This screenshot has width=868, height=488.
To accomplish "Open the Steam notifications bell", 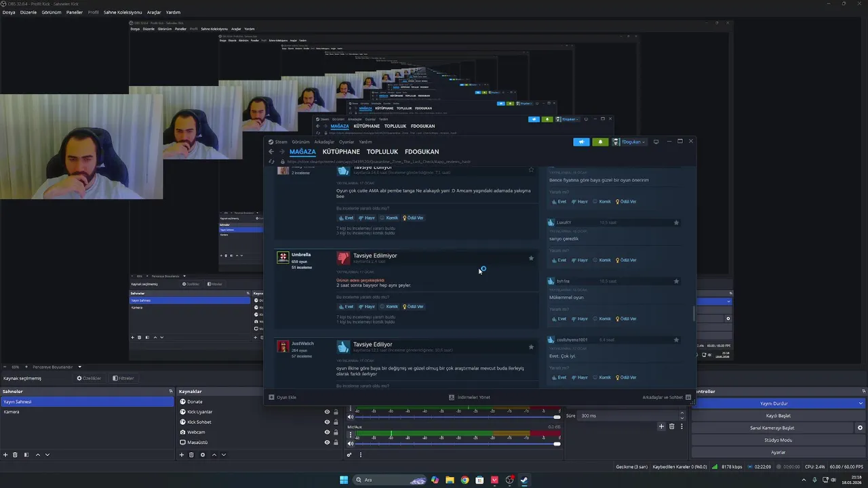I will point(600,142).
